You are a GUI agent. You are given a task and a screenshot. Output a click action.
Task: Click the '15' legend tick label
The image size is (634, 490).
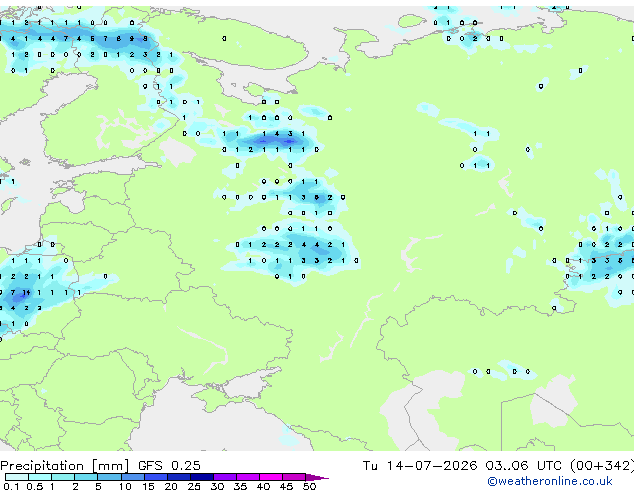pos(148,486)
